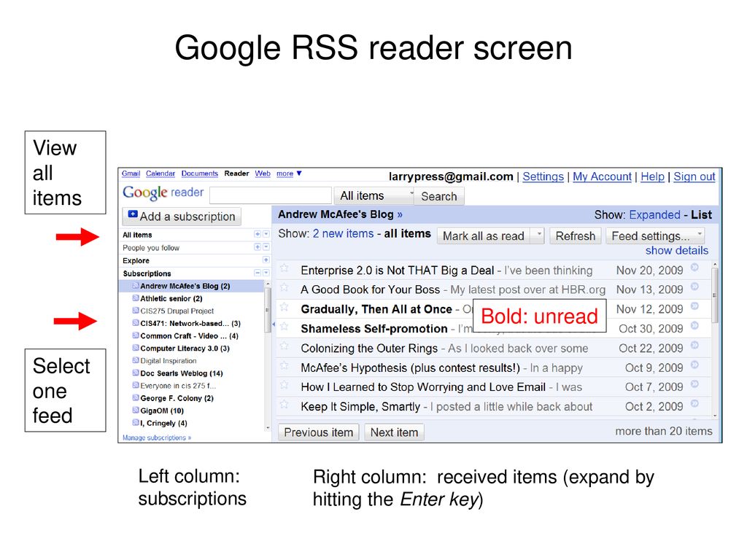Switch to List view
The image size is (747, 560).
tap(701, 215)
